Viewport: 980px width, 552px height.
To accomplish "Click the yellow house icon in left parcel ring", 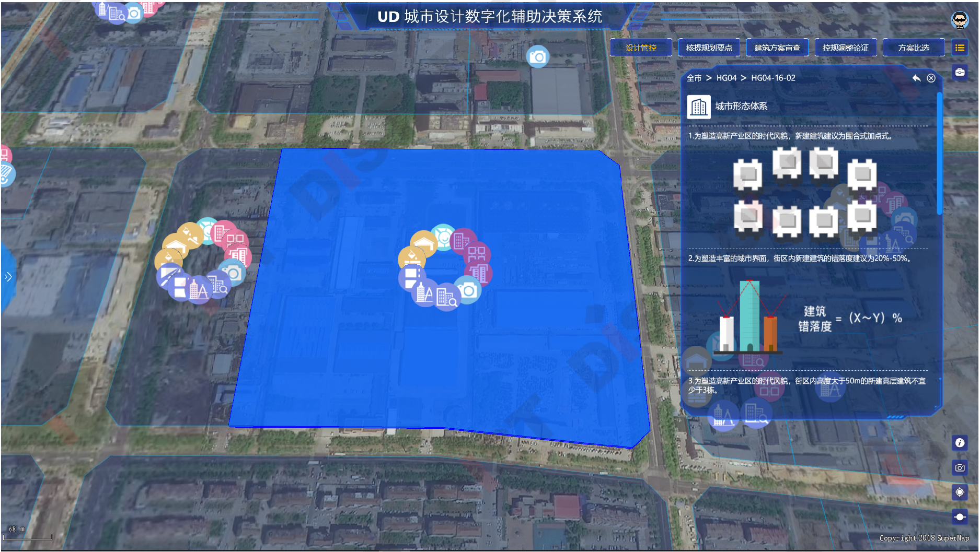I will pos(175,245).
